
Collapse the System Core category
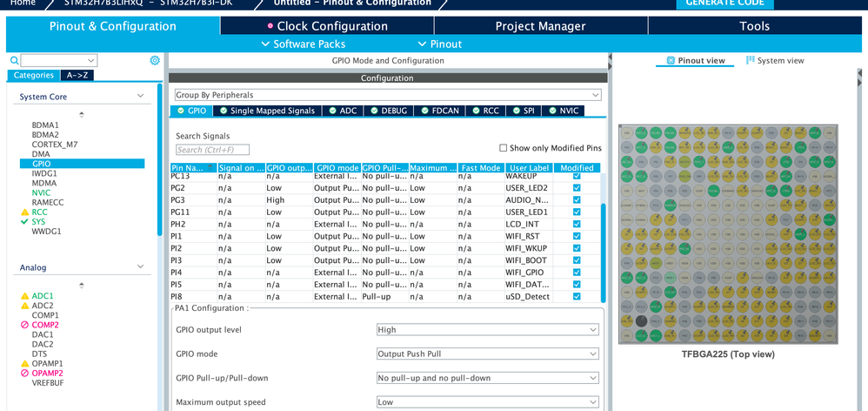[141, 96]
